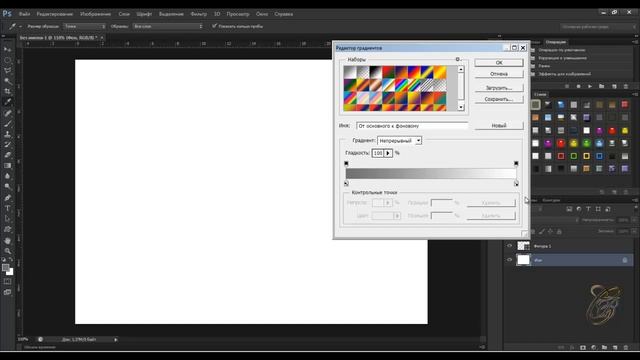
Task: Hide the Фон layer
Action: (x=509, y=260)
